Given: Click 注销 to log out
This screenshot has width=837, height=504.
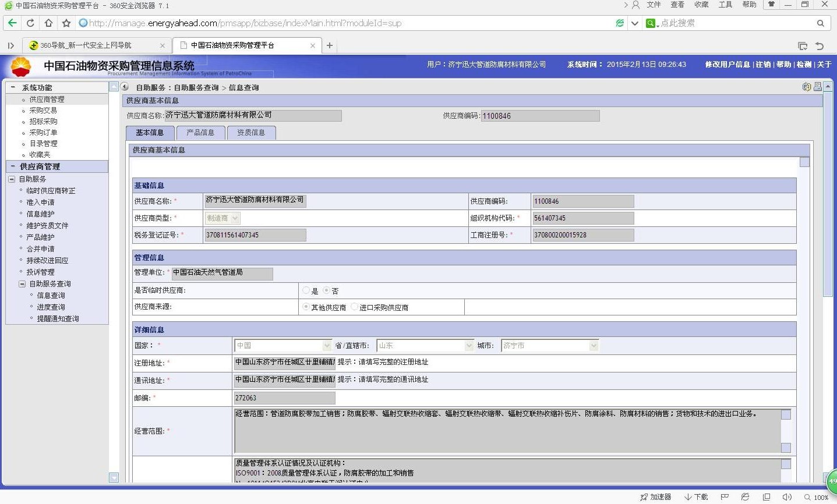Looking at the screenshot, I should 763,65.
